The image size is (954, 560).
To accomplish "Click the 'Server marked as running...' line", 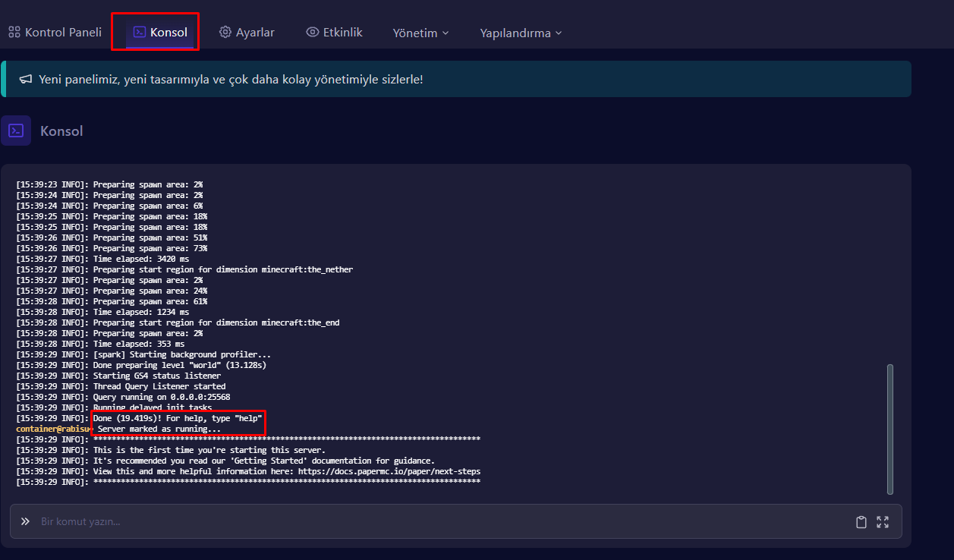I will click(x=159, y=429).
